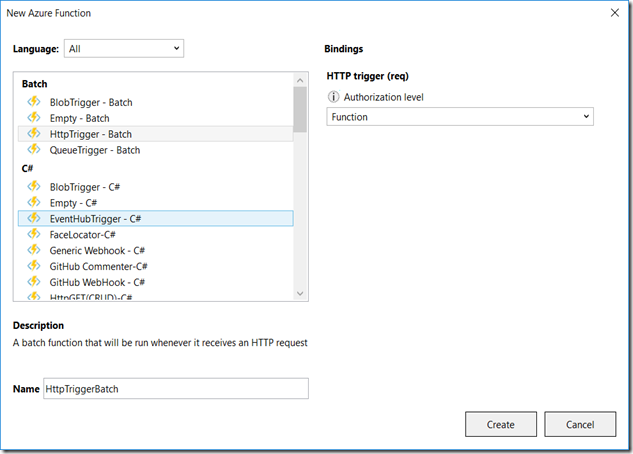Click the function icon beside HttpTrigger - Batch

34,134
